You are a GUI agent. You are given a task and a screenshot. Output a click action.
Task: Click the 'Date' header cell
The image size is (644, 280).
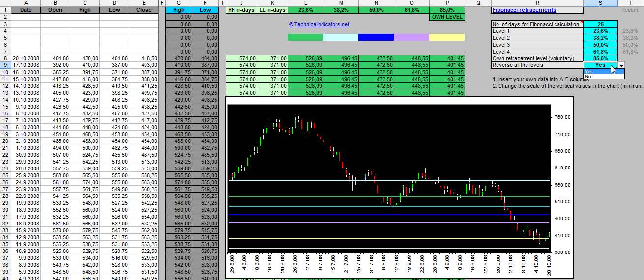click(26, 10)
